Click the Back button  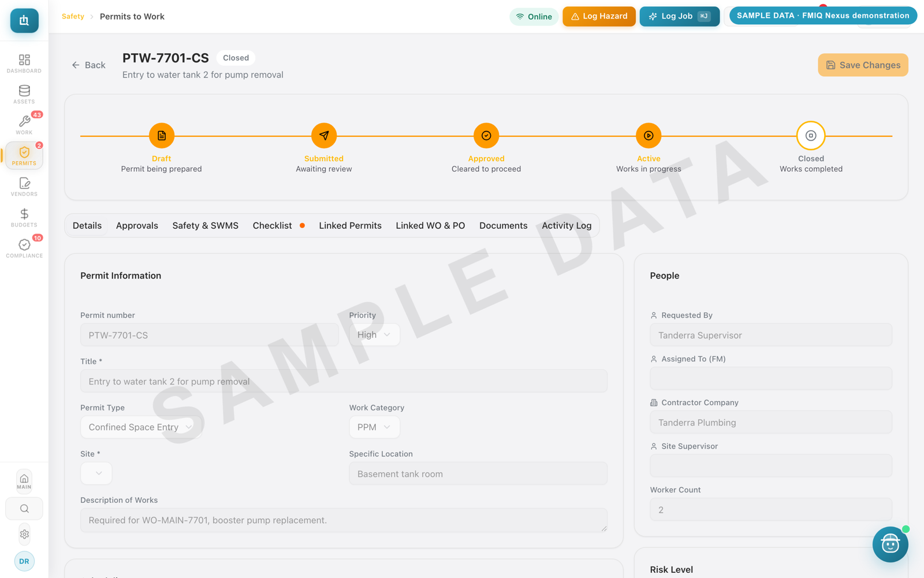tap(88, 65)
